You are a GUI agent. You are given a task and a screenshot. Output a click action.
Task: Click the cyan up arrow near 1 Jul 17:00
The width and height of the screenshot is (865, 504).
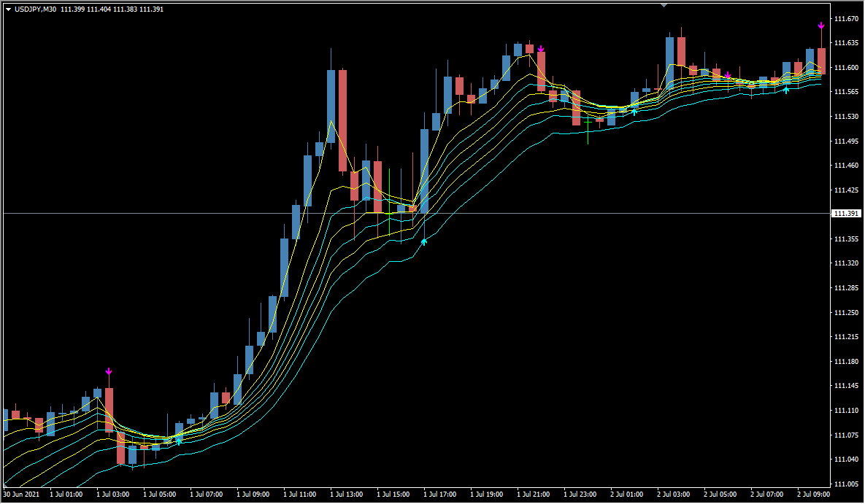pyautogui.click(x=424, y=241)
